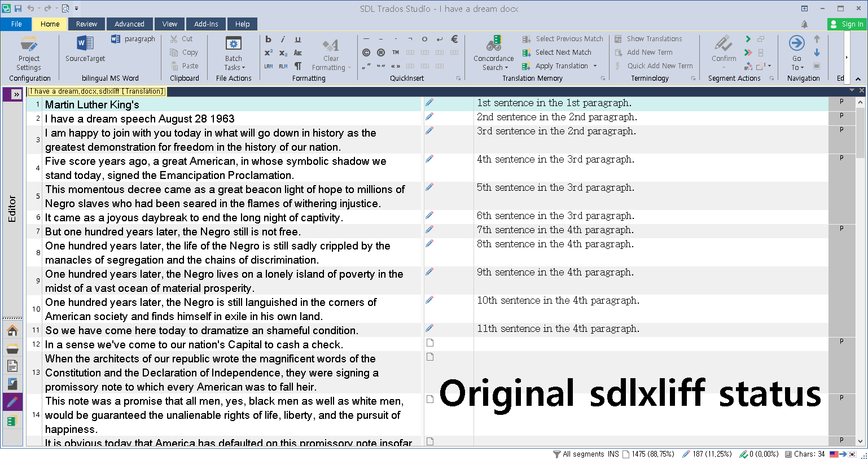Image resolution: width=868 pixels, height=460 pixels.
Task: Click Show Translations
Action: (x=648, y=39)
